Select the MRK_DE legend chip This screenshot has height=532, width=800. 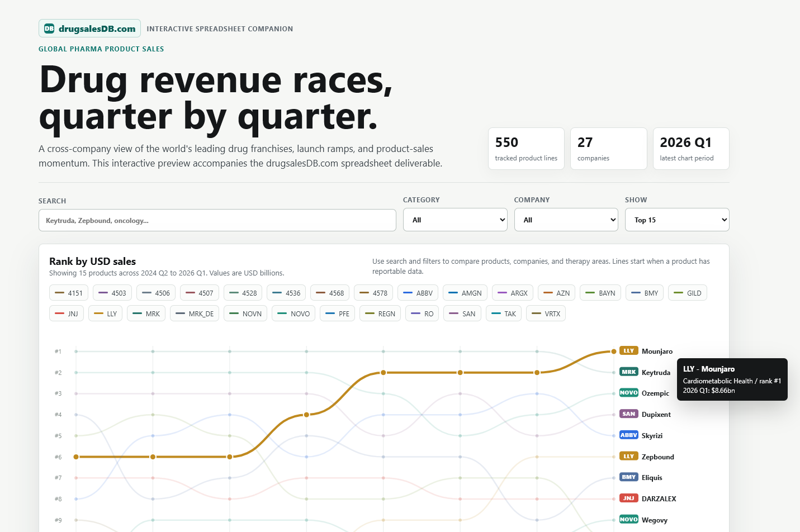195,313
